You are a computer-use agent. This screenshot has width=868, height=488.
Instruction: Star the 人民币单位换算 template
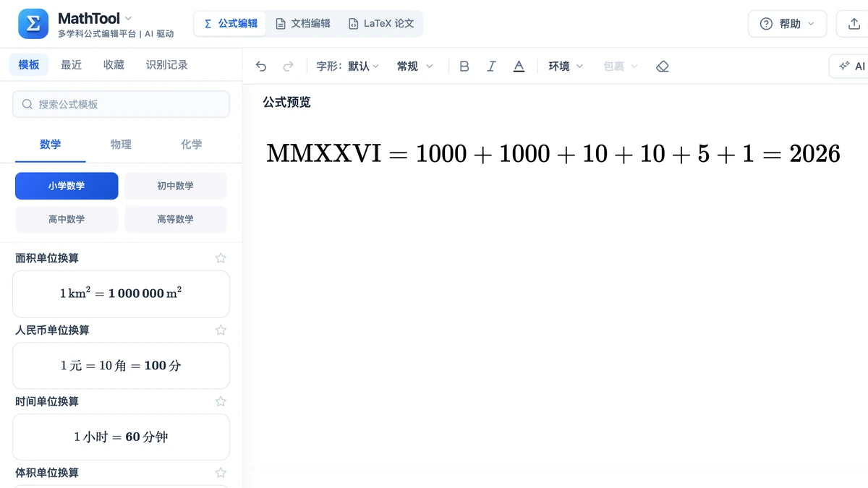pos(221,330)
